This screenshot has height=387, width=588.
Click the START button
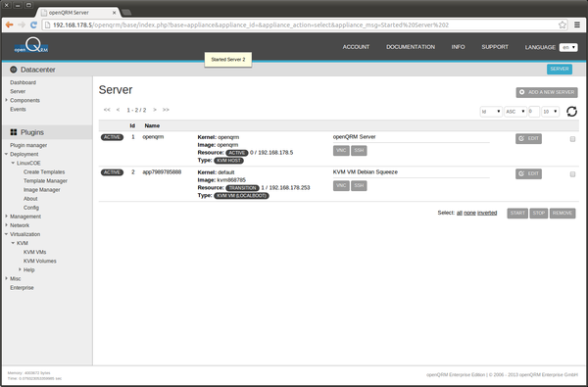point(517,213)
